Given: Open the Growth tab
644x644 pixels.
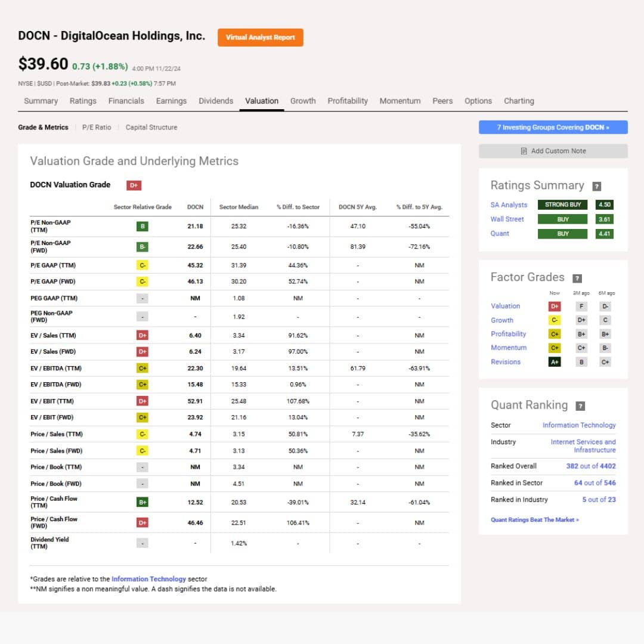Looking at the screenshot, I should pos(303,101).
